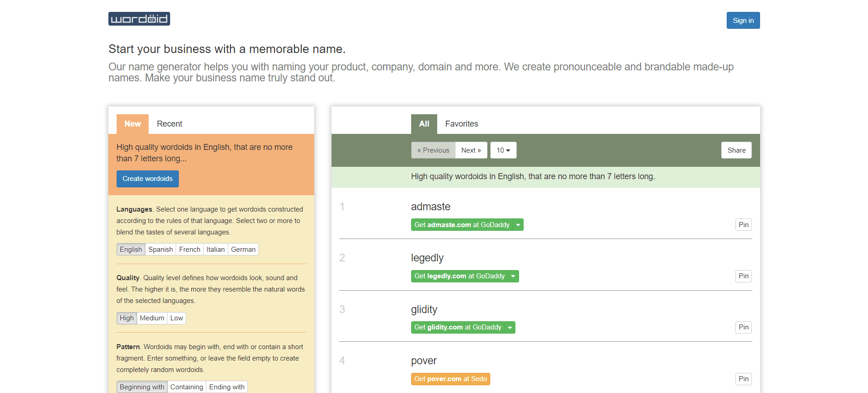The height and width of the screenshot is (393, 868).
Task: Open the Favorites tab
Action: 461,124
